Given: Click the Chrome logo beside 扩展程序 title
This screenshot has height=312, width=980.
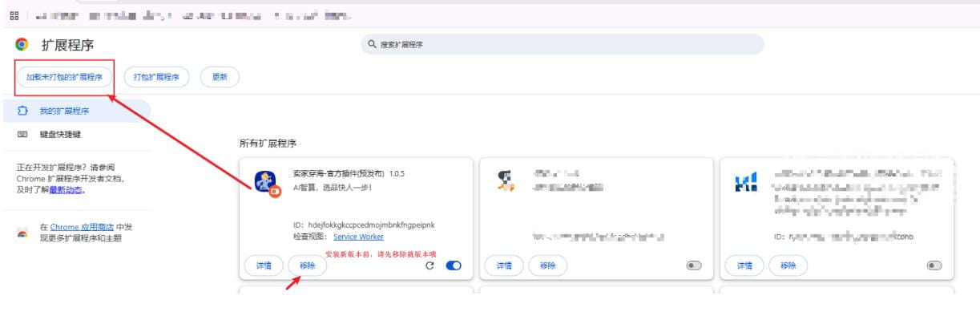Looking at the screenshot, I should coord(22,45).
